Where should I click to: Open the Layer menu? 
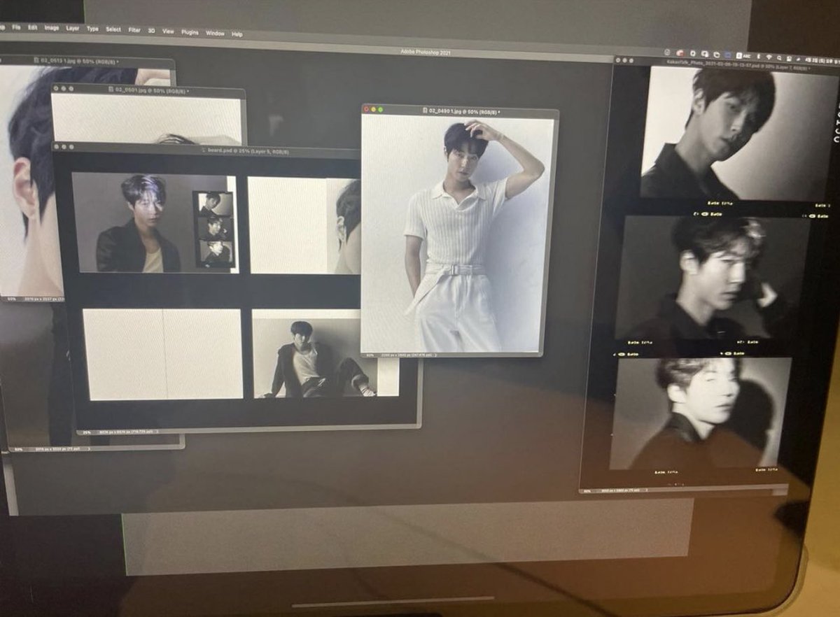tap(72, 29)
